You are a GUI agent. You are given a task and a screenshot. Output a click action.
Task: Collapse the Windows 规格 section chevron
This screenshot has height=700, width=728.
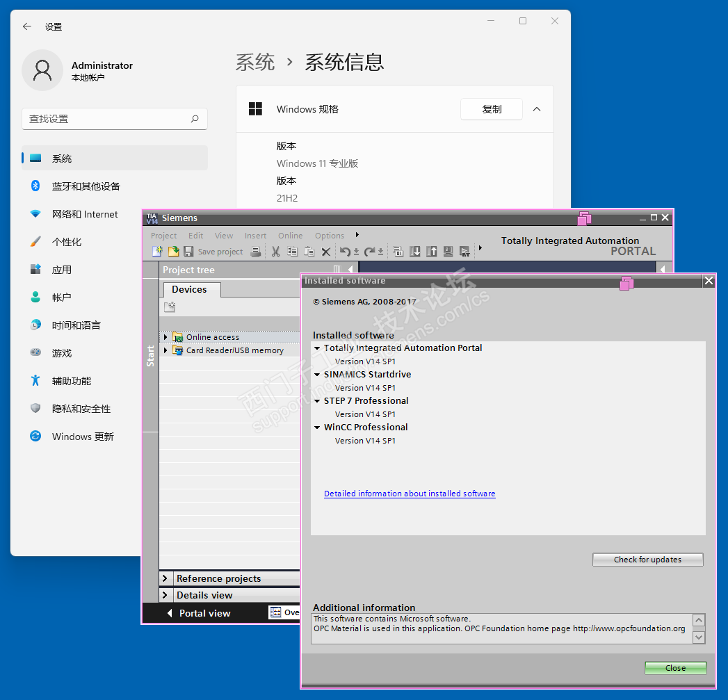click(537, 109)
